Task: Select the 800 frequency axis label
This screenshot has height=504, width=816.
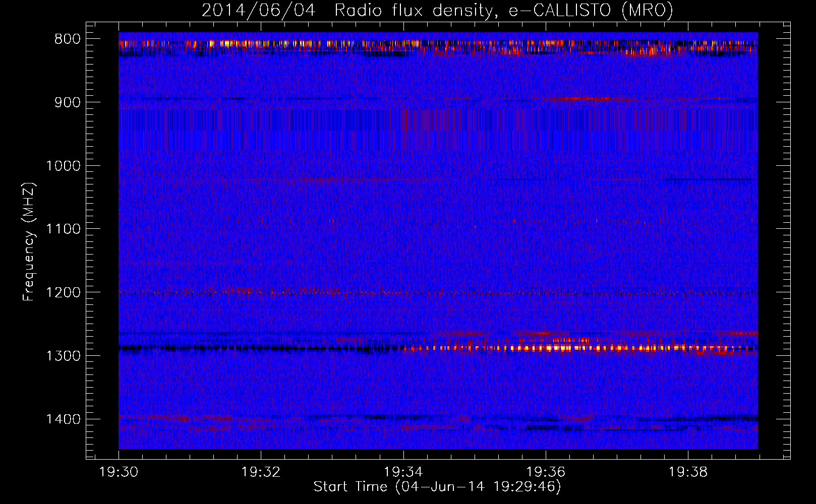Action: tap(67, 39)
